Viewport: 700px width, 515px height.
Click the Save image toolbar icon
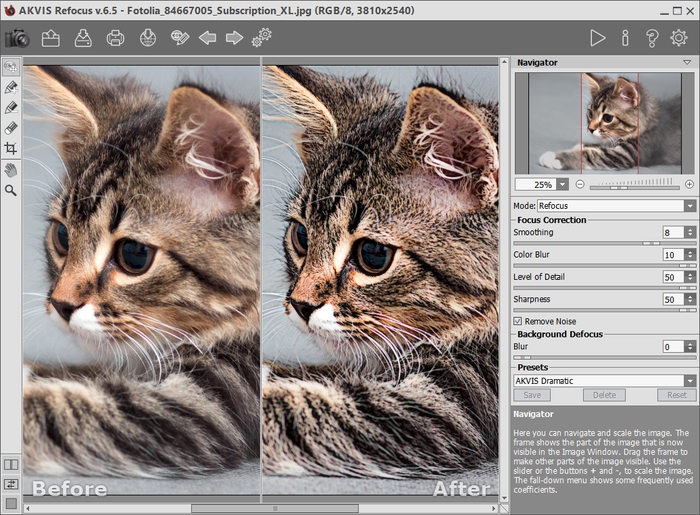pos(84,38)
